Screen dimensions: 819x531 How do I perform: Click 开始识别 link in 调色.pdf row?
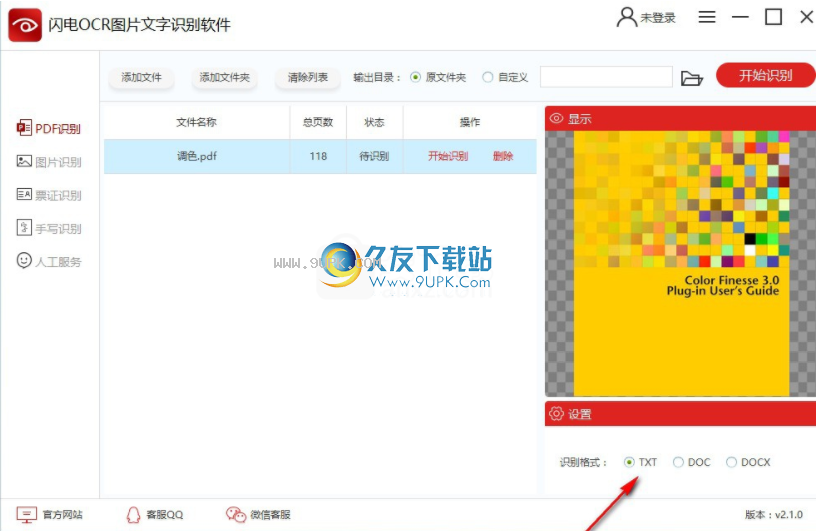pyautogui.click(x=448, y=156)
